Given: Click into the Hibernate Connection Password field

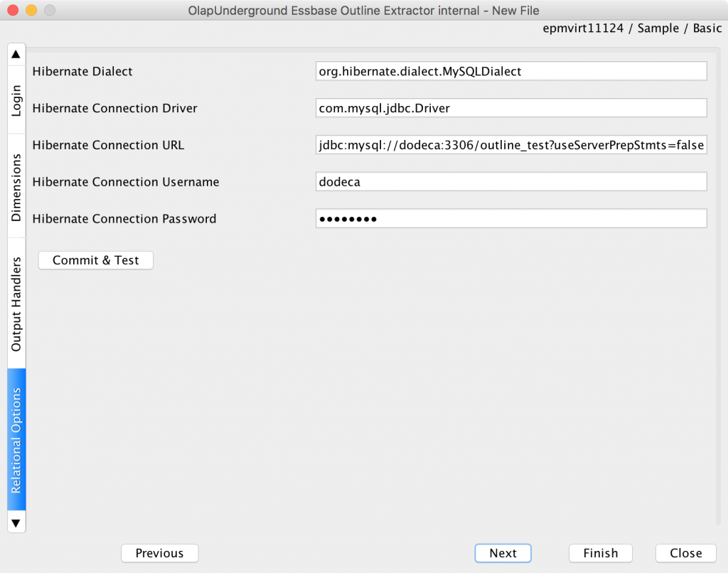Looking at the screenshot, I should coord(511,219).
